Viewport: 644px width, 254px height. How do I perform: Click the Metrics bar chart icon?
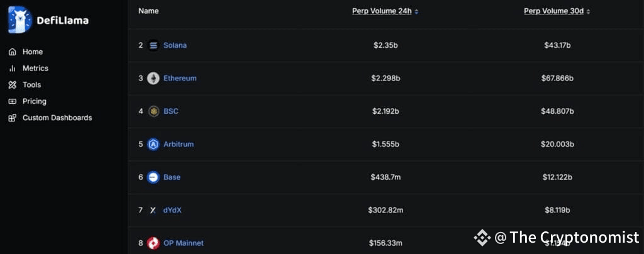(13, 69)
